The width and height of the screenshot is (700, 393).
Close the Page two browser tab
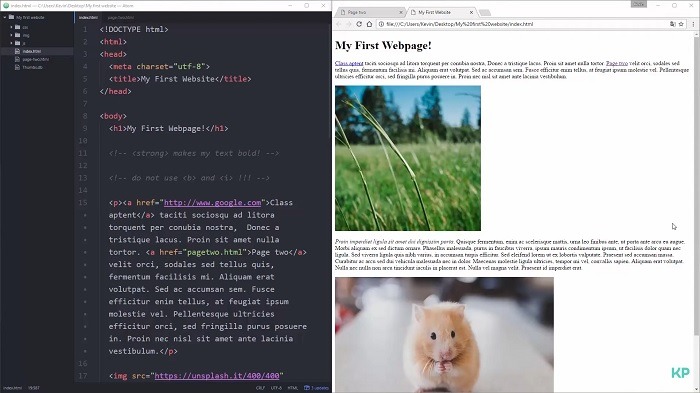pyautogui.click(x=400, y=13)
